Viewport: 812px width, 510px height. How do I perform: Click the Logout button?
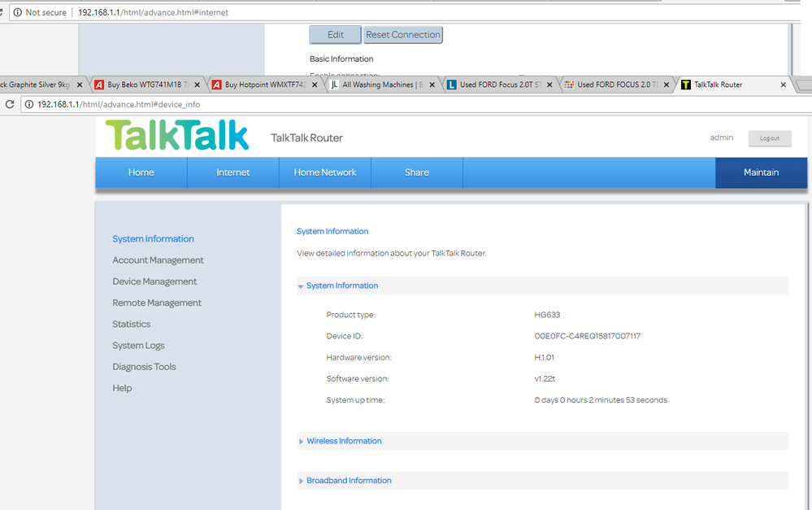770,138
